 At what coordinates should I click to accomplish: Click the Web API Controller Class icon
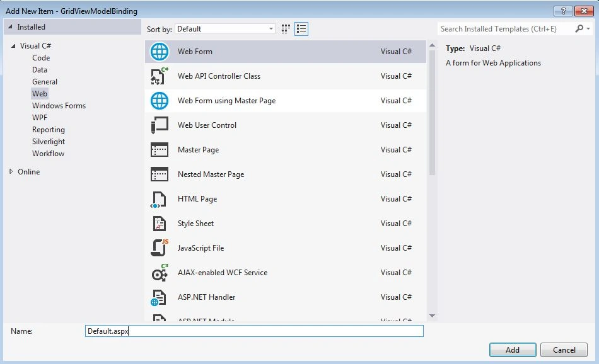(160, 76)
